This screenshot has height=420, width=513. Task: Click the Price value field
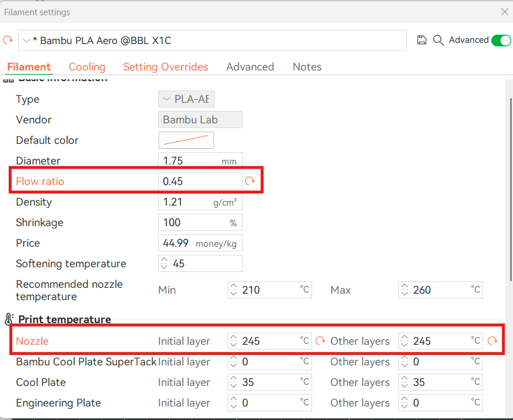[200, 243]
